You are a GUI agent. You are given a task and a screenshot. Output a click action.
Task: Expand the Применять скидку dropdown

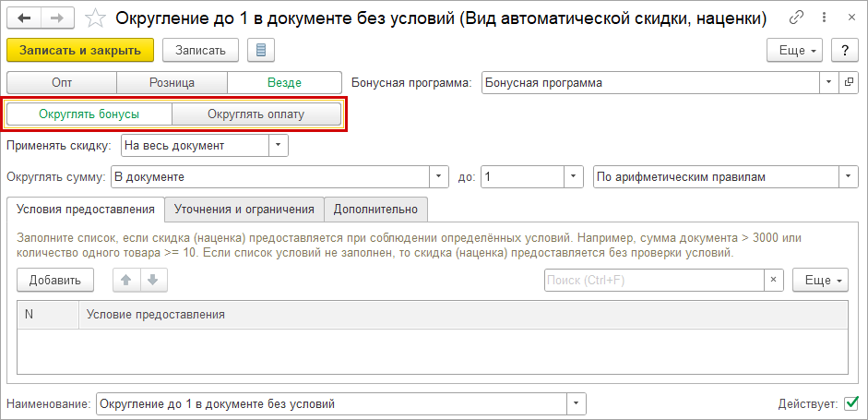click(x=279, y=145)
